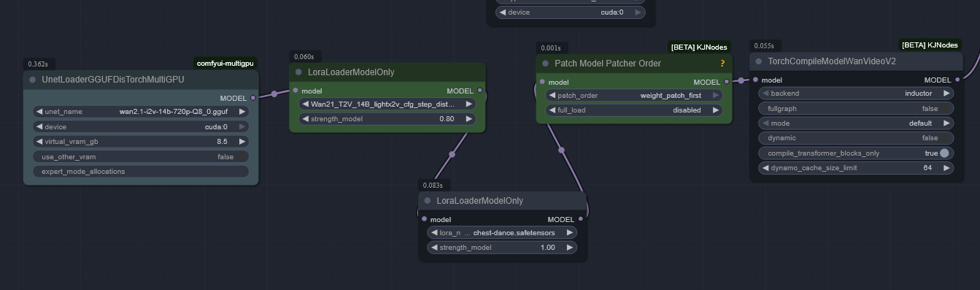Click the model input socket of the Wan21 LoraLoaderModelOnly node
980x290 pixels.
click(x=295, y=91)
